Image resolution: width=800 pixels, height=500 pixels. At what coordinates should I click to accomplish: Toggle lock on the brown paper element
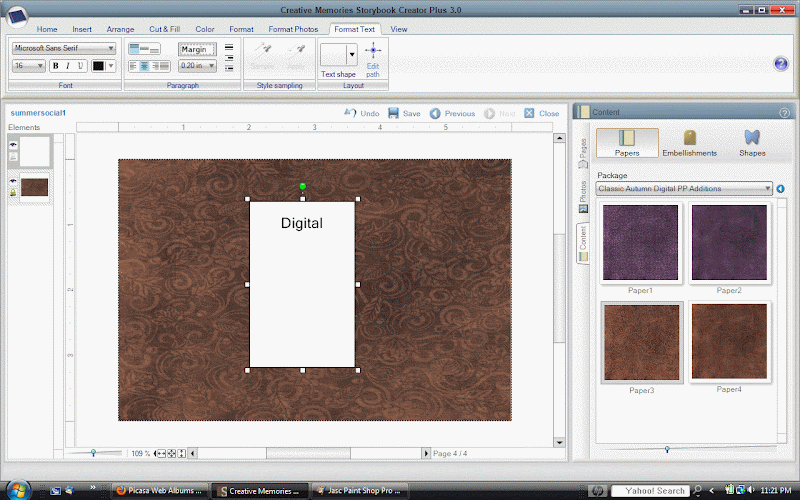(x=14, y=192)
